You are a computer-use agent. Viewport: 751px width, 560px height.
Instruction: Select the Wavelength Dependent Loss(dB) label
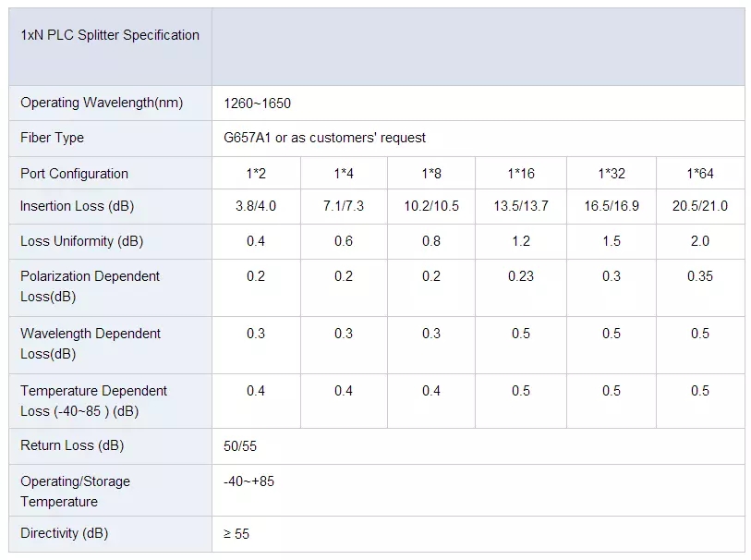91,343
